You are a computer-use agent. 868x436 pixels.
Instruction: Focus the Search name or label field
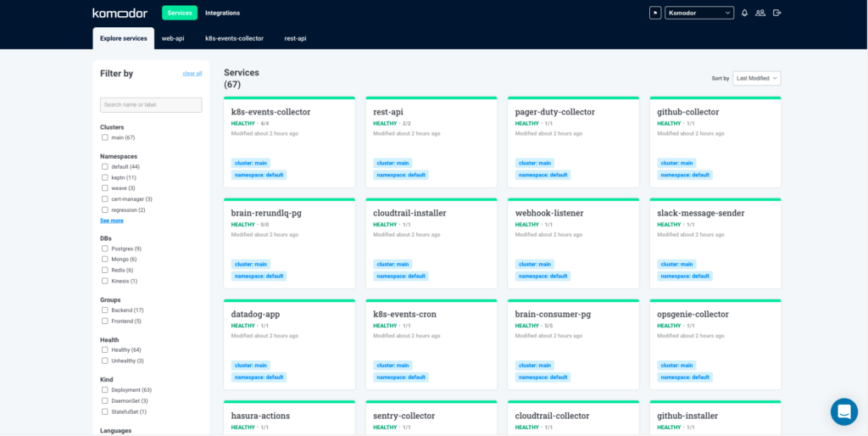click(x=151, y=104)
